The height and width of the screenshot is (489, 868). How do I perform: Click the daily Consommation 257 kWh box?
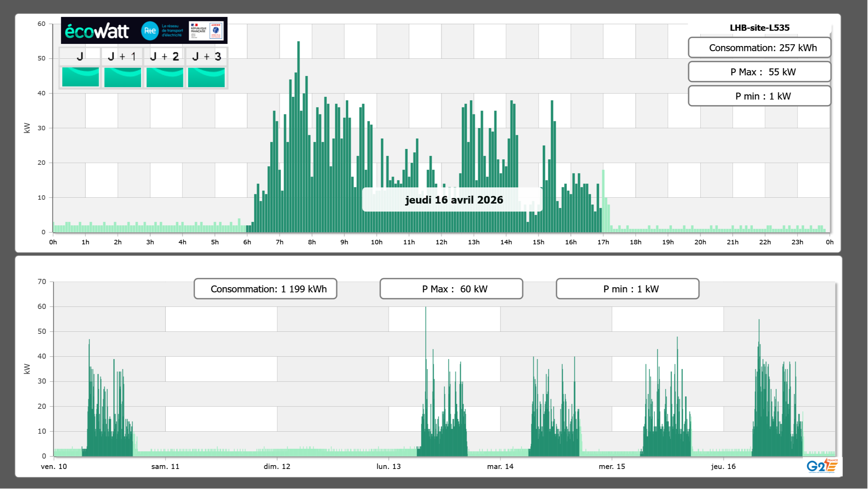(x=759, y=48)
